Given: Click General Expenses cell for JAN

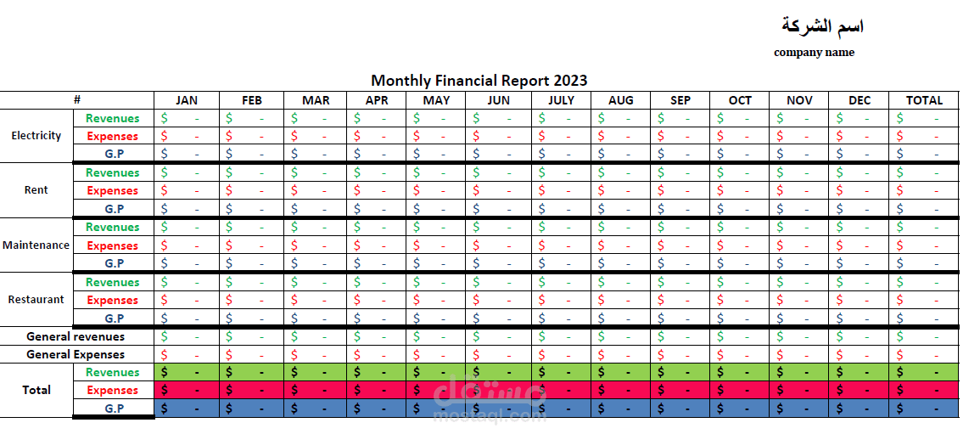Looking at the screenshot, I should tap(187, 354).
